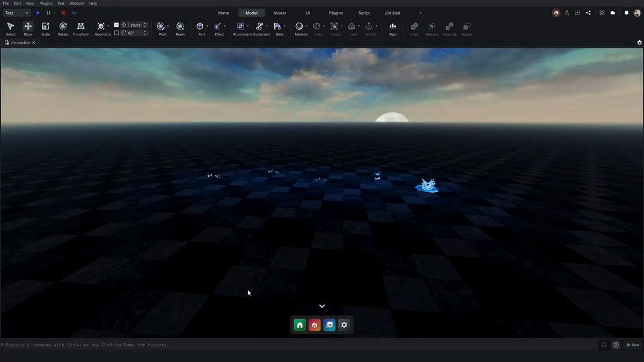
Task: Expand the Part dropdown arrow
Action: pyautogui.click(x=207, y=26)
